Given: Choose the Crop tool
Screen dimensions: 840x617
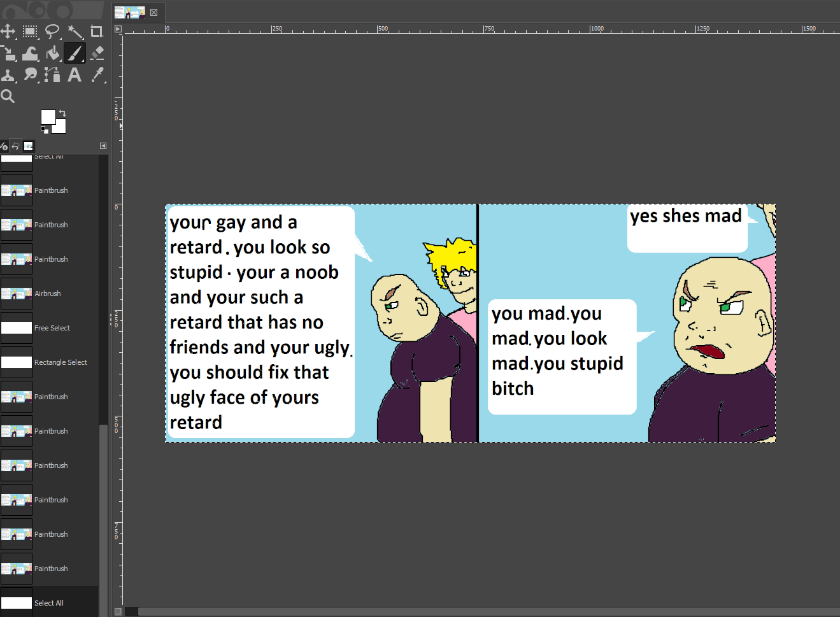Looking at the screenshot, I should (x=97, y=31).
